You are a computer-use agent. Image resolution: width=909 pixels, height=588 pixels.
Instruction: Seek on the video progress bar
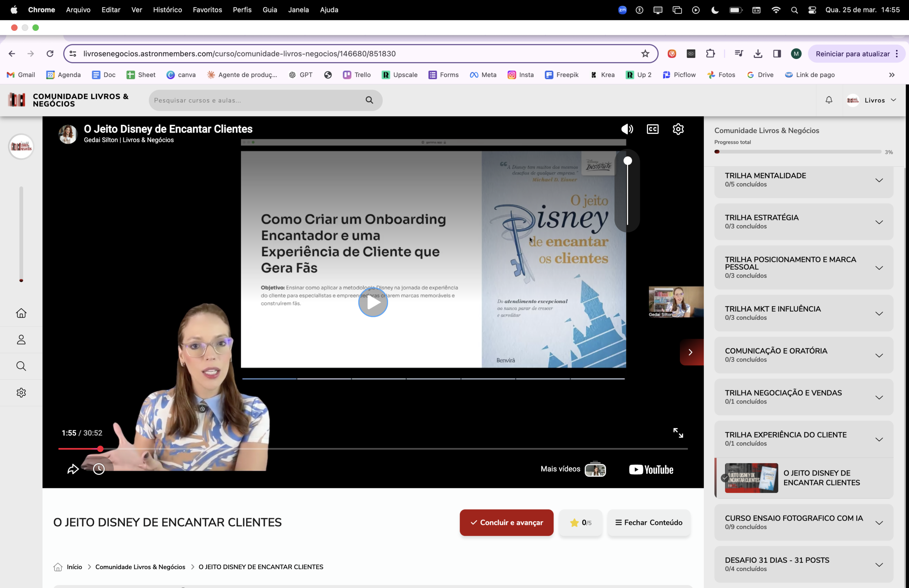point(373,449)
